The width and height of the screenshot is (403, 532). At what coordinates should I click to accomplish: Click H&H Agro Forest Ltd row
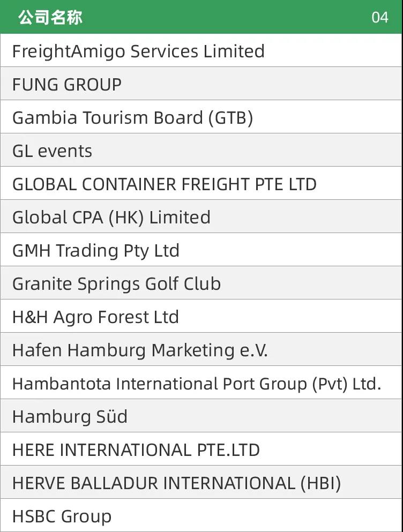[202, 316]
